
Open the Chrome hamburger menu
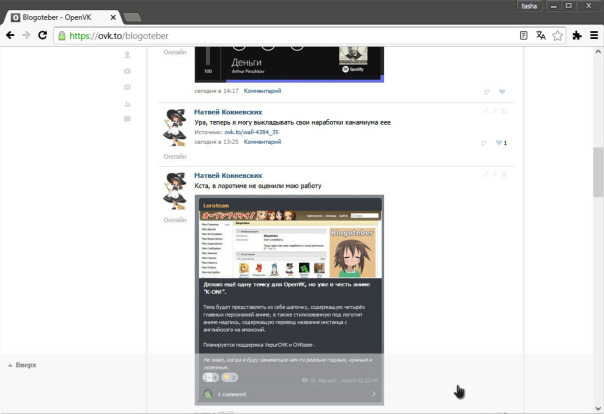pyautogui.click(x=594, y=35)
